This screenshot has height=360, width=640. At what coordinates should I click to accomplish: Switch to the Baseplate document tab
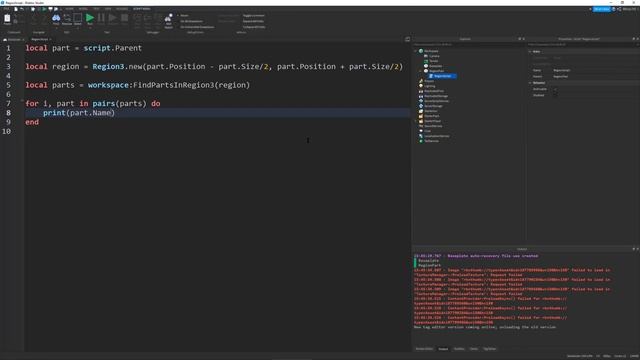14,39
